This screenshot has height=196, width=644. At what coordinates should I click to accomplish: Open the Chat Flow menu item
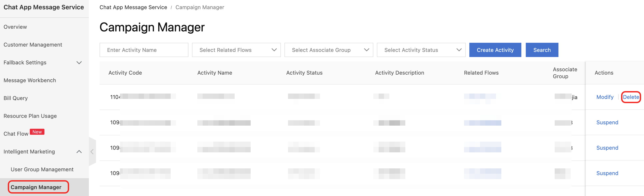[16, 134]
